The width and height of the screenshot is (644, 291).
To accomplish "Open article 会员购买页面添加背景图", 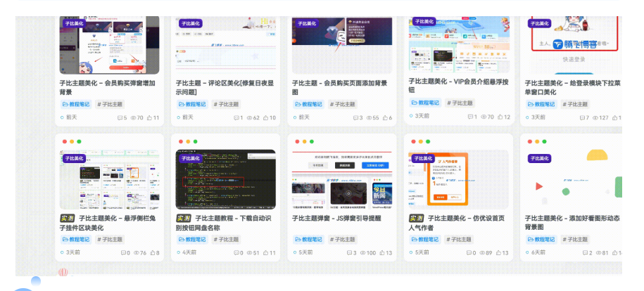I will point(340,87).
